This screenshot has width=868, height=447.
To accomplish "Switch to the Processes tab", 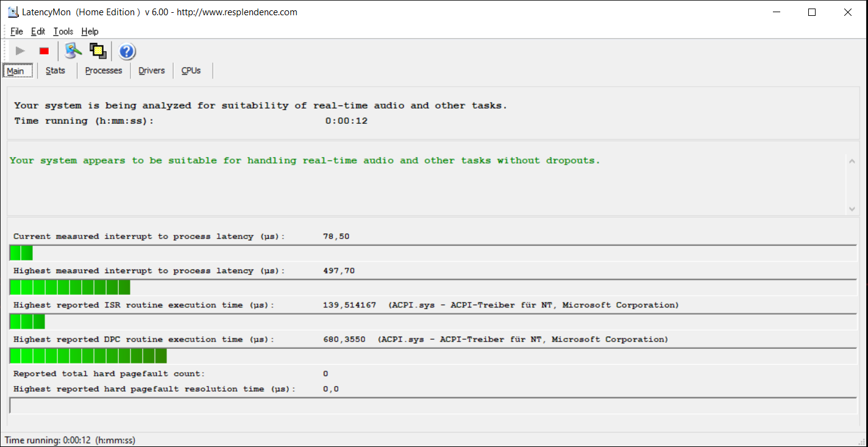I will coord(104,71).
